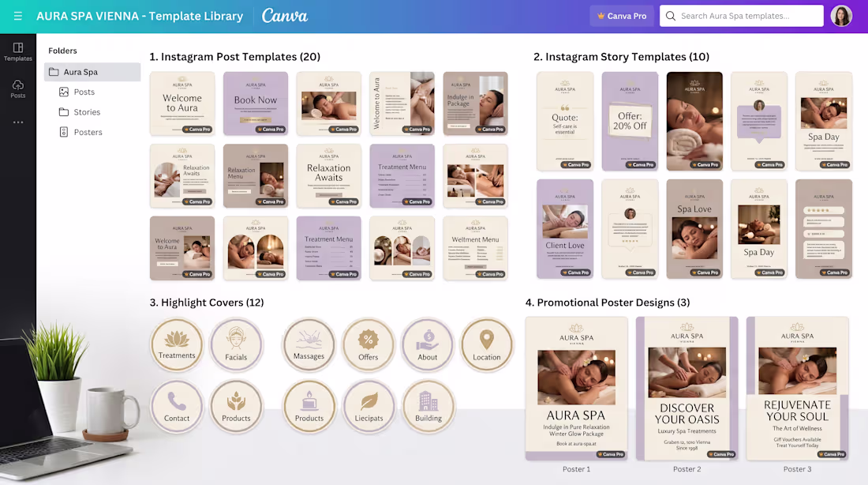Open the Liecipats leaf highlight cover
The width and height of the screenshot is (868, 485).
(369, 406)
